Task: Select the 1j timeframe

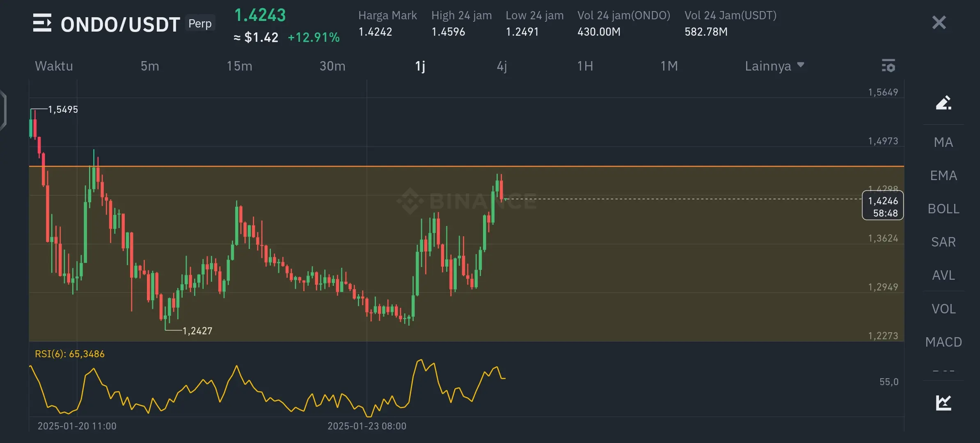Action: point(420,66)
